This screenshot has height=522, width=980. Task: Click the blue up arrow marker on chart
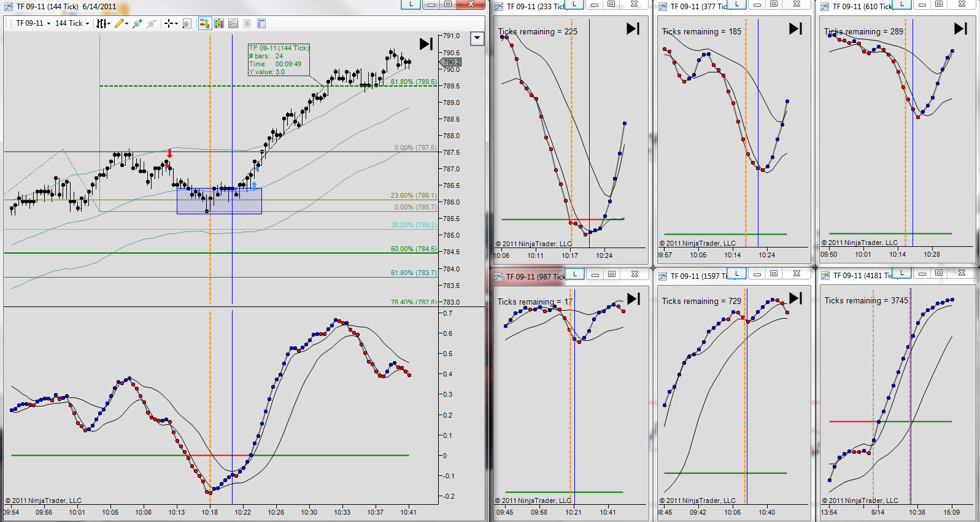pos(255,185)
